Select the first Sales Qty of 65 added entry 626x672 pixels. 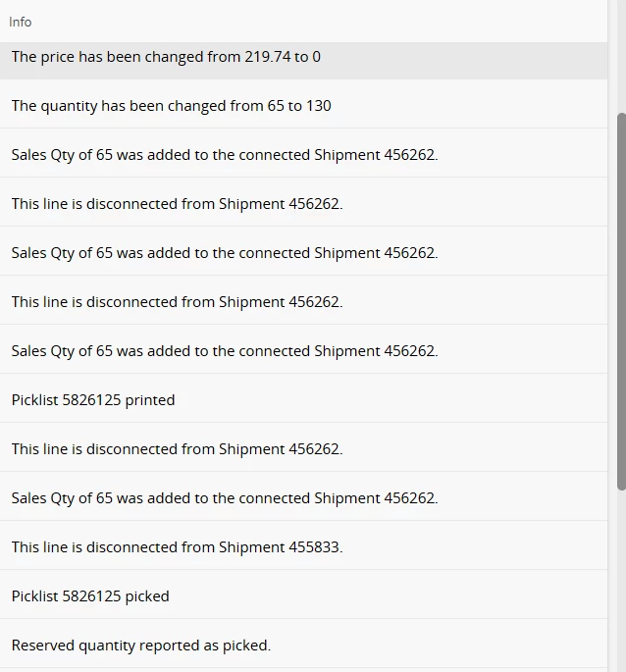pos(303,154)
